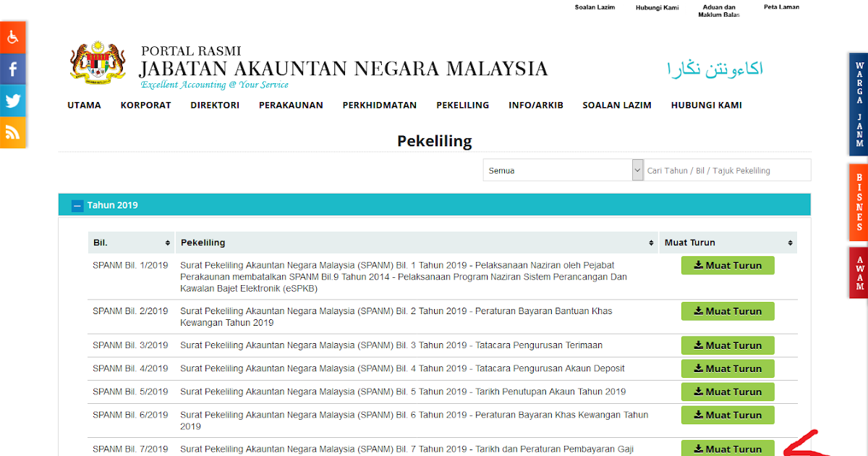Screen dimensions: 868x456
Task: Download SPANM Bil. 2/2019 via Muat Turun
Action: (x=728, y=311)
